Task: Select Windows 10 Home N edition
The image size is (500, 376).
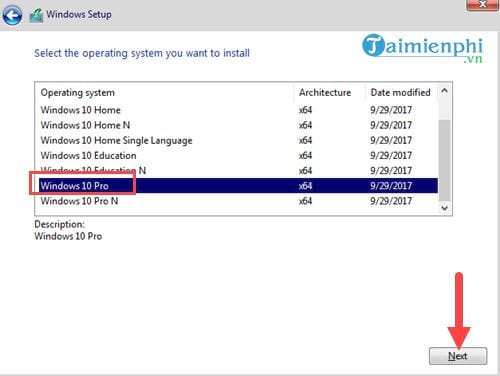Action: 239,125
